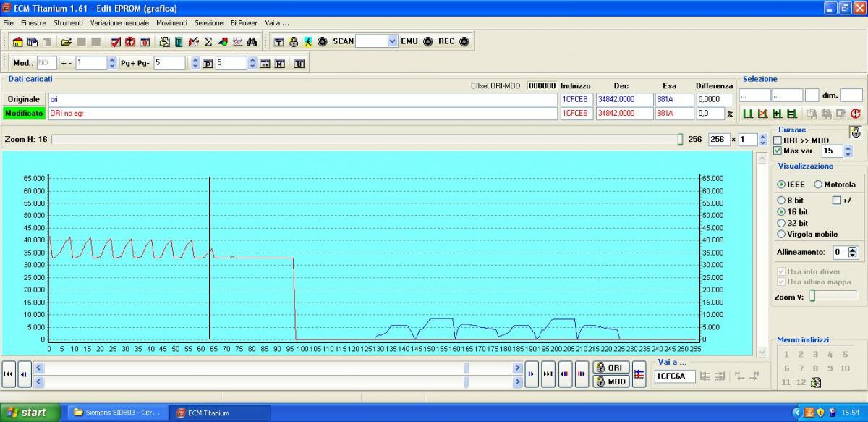Click the green Modificato button

click(x=24, y=114)
